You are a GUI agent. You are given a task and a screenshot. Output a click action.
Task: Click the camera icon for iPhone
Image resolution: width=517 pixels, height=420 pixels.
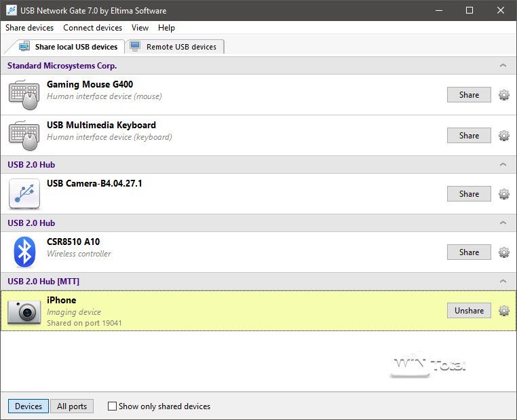[x=24, y=312]
